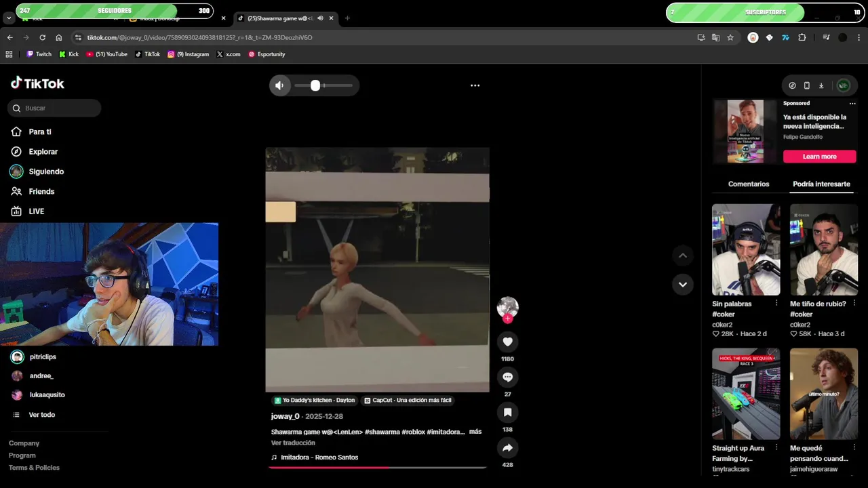Screen dimensions: 868x488
Task: Translate the page with translate icon
Action: click(715, 37)
